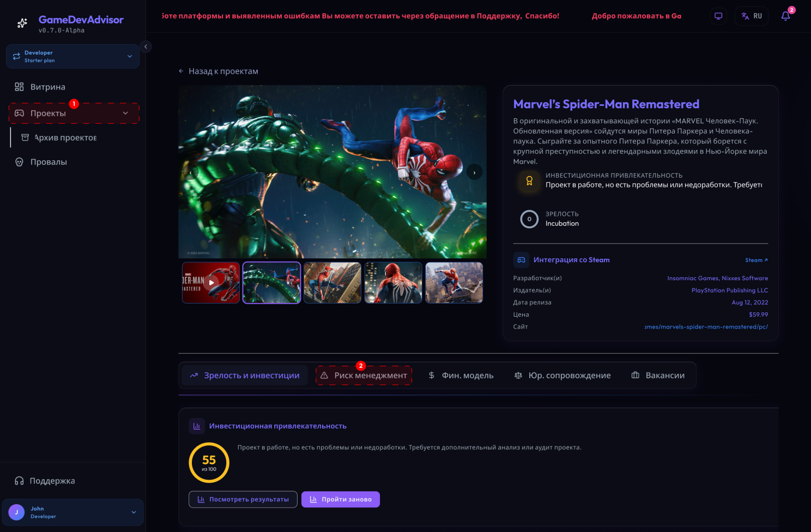Viewport: 811px width, 532px height.
Task: Click the chart icon beside Инвестиционная привлекательность
Action: coord(197,426)
